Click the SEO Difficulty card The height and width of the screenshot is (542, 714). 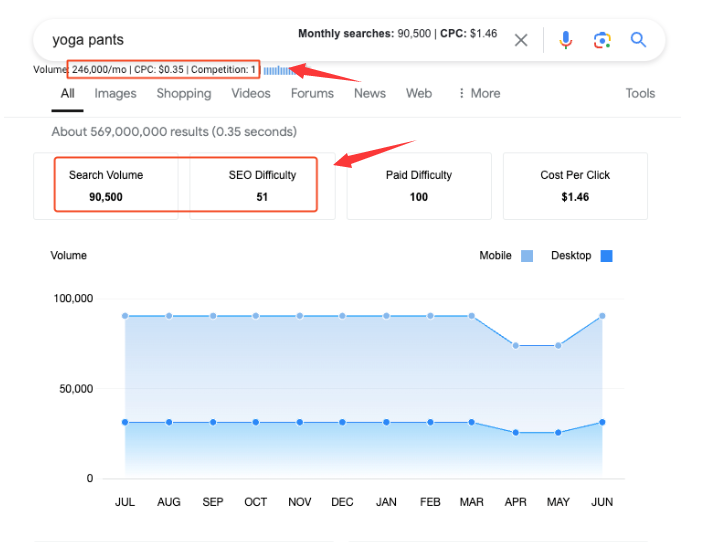(x=262, y=185)
